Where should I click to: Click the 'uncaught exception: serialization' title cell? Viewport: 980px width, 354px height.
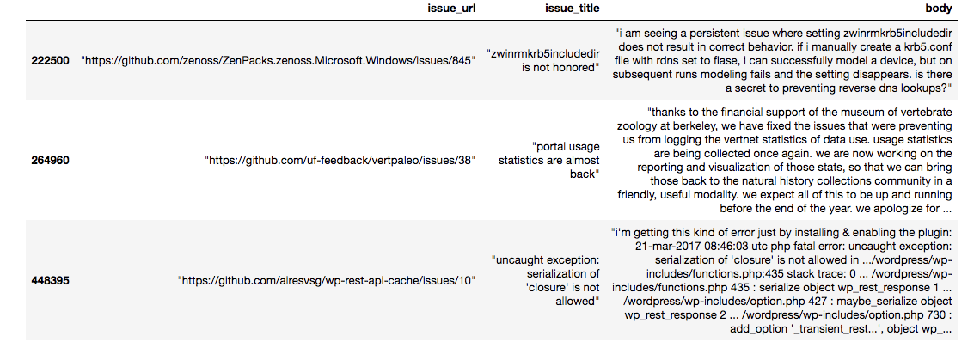(546, 280)
